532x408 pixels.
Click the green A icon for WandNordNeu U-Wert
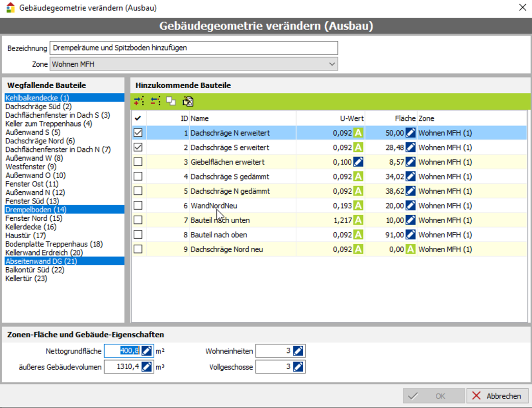(358, 206)
